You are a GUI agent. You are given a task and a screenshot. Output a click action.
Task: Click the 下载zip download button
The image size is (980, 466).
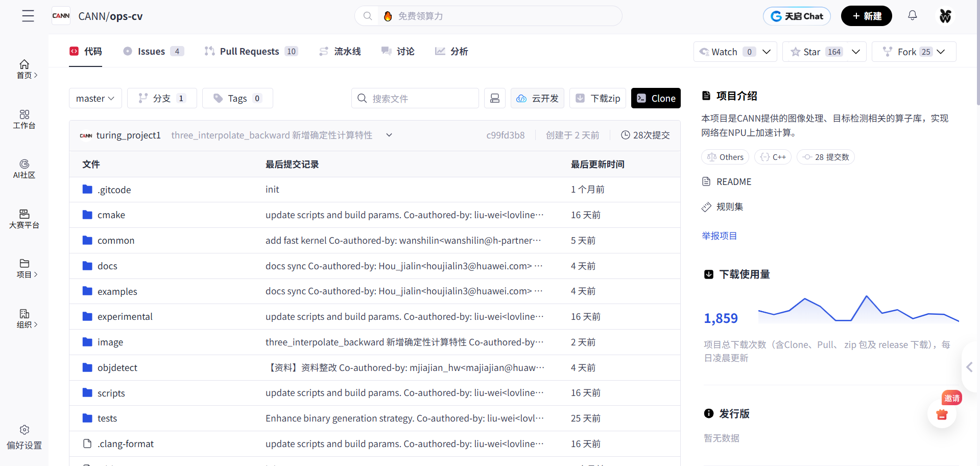[597, 98]
